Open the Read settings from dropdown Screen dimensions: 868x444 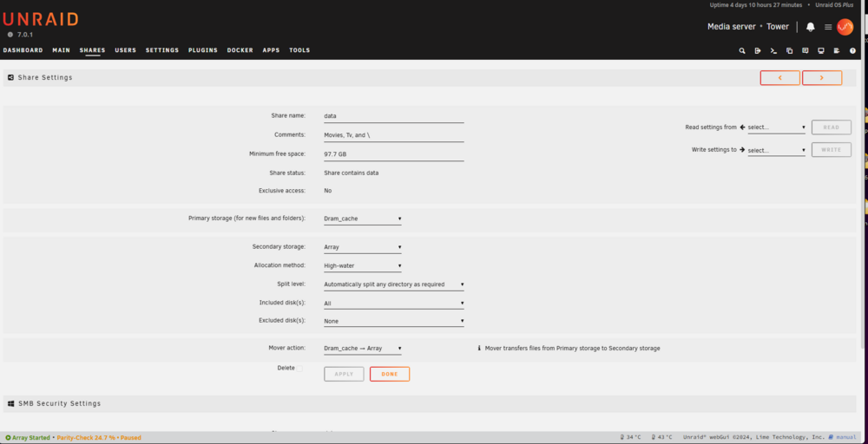[777, 127]
